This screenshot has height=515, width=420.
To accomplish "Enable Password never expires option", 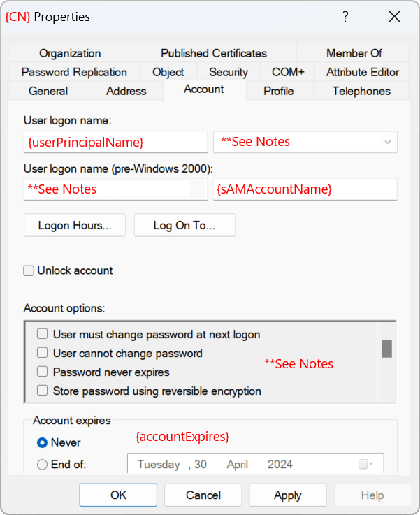I will pyautogui.click(x=43, y=372).
